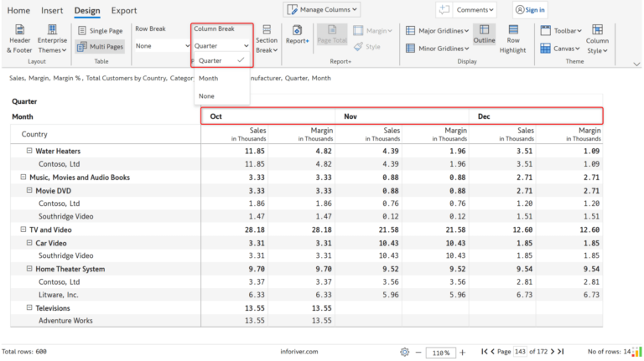
Task: Select Multi Pages table mode
Action: tap(101, 47)
